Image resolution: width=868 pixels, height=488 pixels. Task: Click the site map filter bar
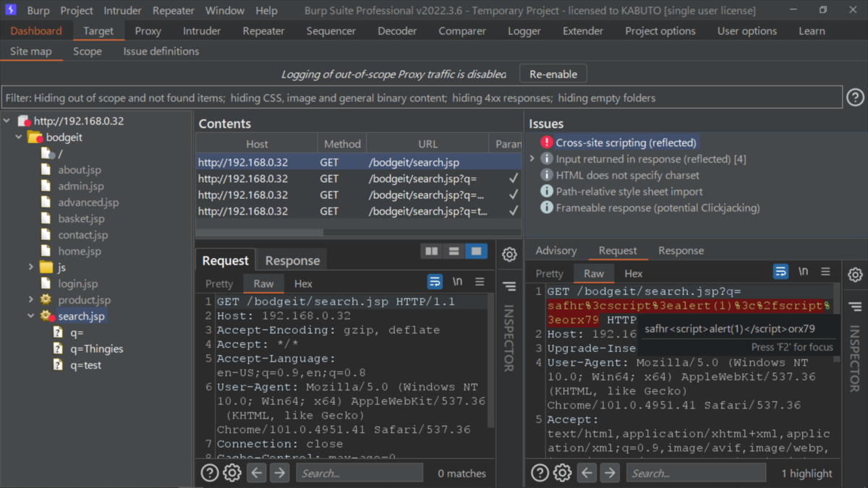click(x=422, y=98)
